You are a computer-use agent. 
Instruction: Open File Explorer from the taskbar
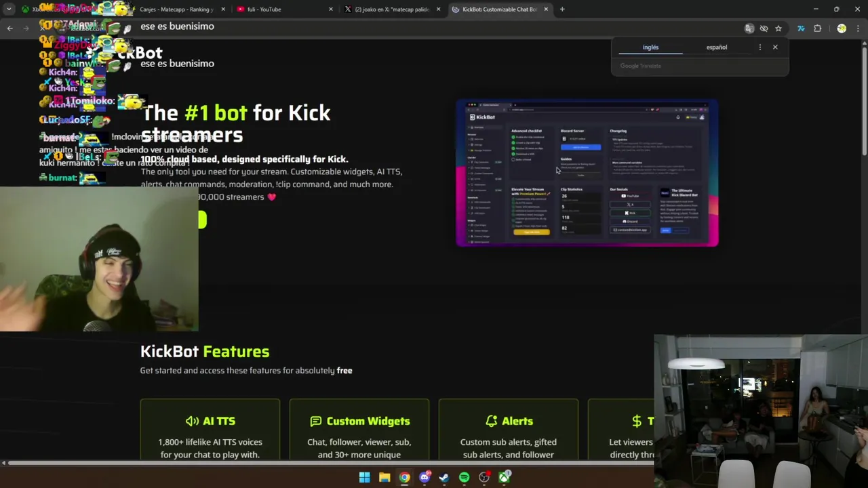coord(384,478)
